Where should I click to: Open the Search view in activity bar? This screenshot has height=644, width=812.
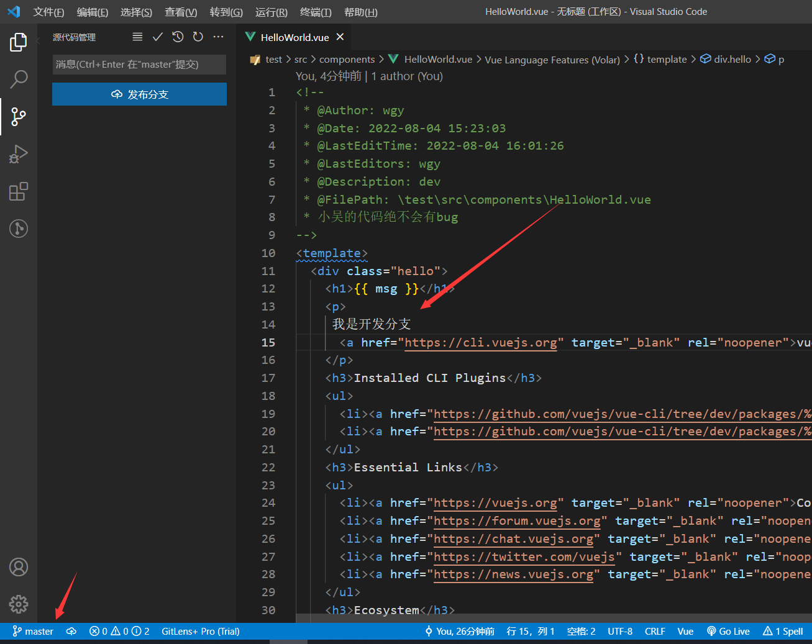point(19,79)
